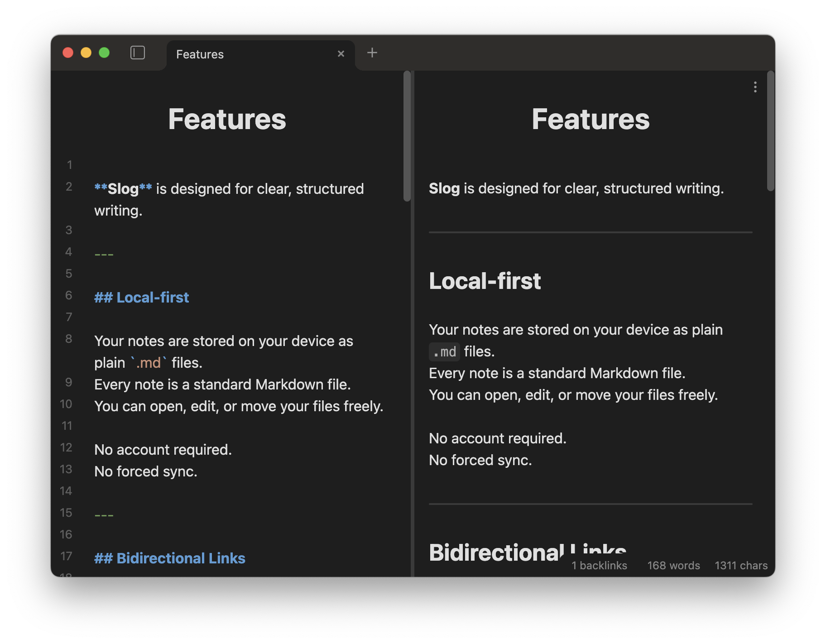Click the '.md' inline code in preview

pos(444,352)
